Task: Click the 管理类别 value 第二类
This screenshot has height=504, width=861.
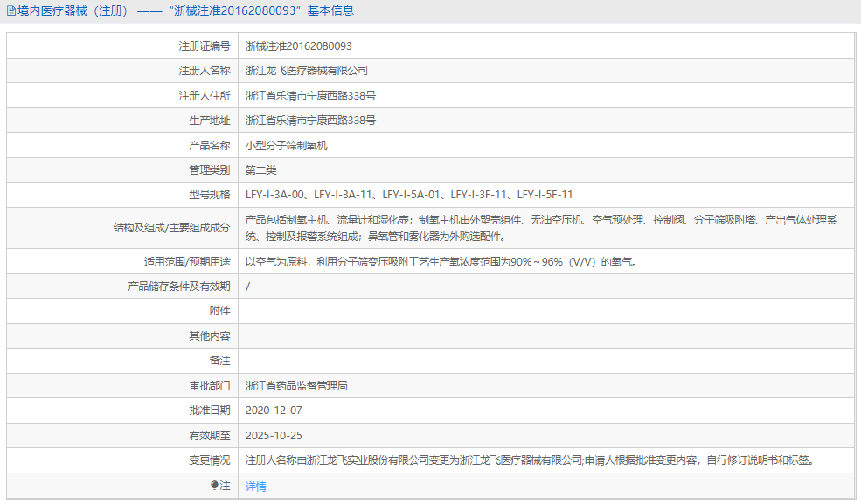Action: point(262,169)
